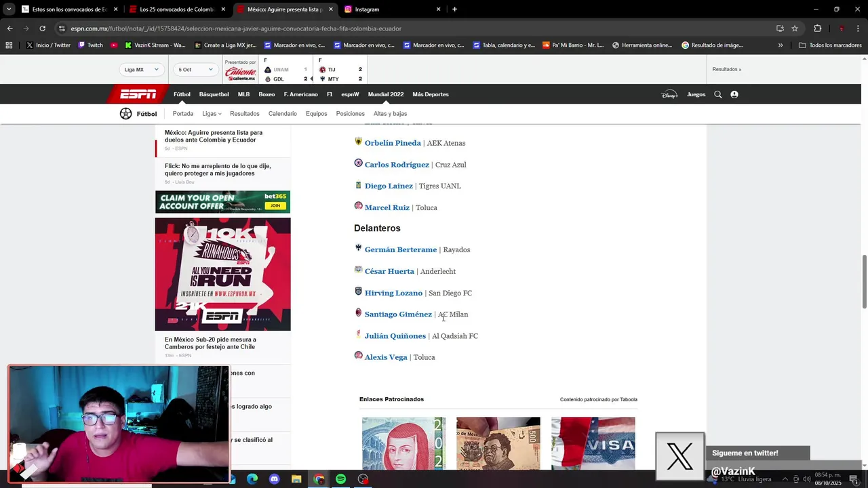Image resolution: width=868 pixels, height=488 pixels.
Task: Open the ESPN user profile icon
Action: click(734, 95)
